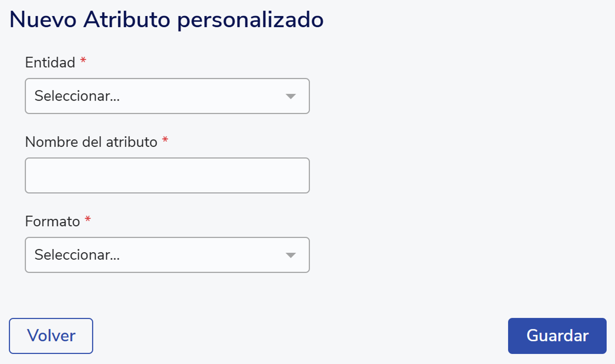615x364 pixels.
Task: Click the Formato dropdown arrow icon
Action: 290,255
